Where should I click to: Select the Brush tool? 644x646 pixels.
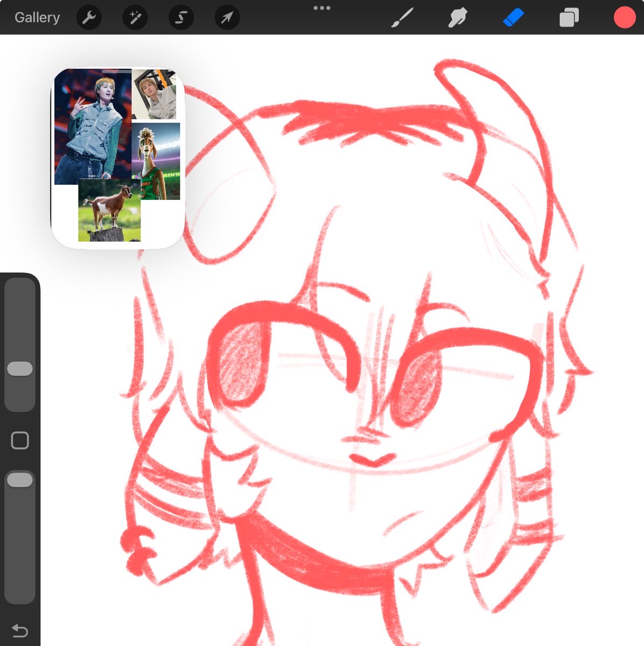(402, 18)
